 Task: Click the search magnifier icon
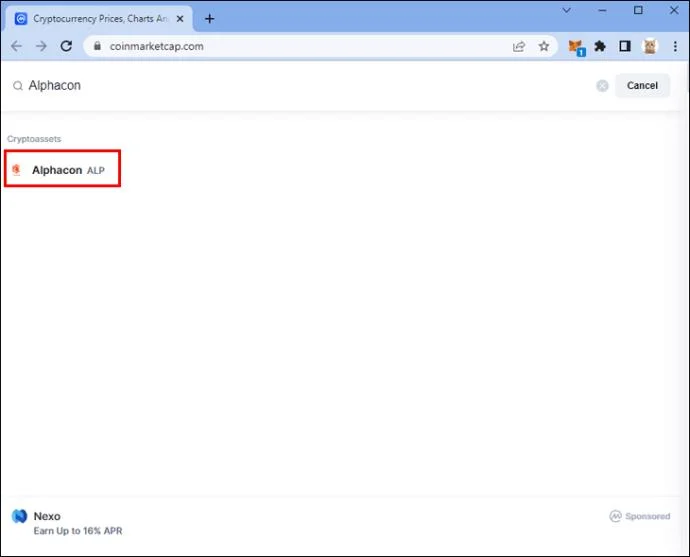pos(18,86)
